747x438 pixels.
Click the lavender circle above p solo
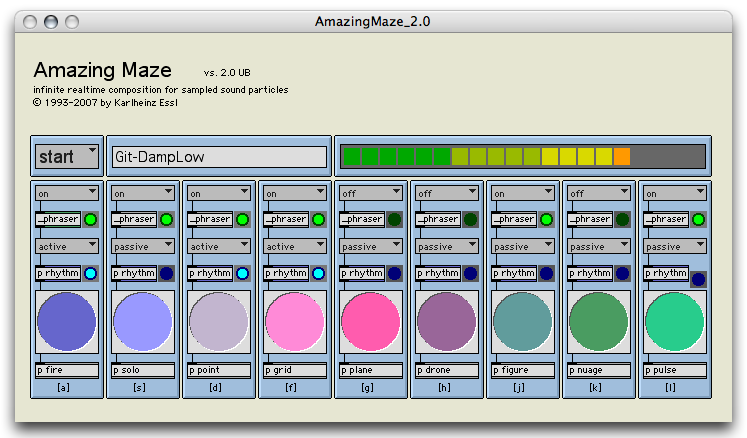143,322
